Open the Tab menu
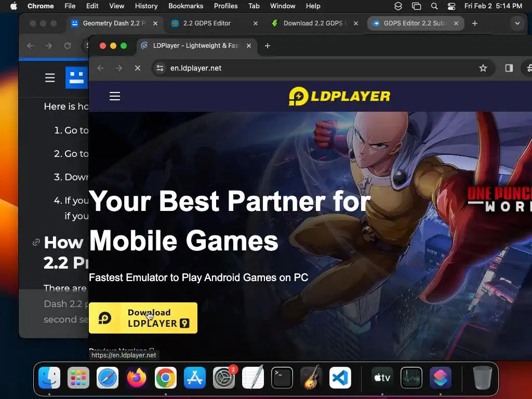The height and width of the screenshot is (399, 532). [254, 6]
